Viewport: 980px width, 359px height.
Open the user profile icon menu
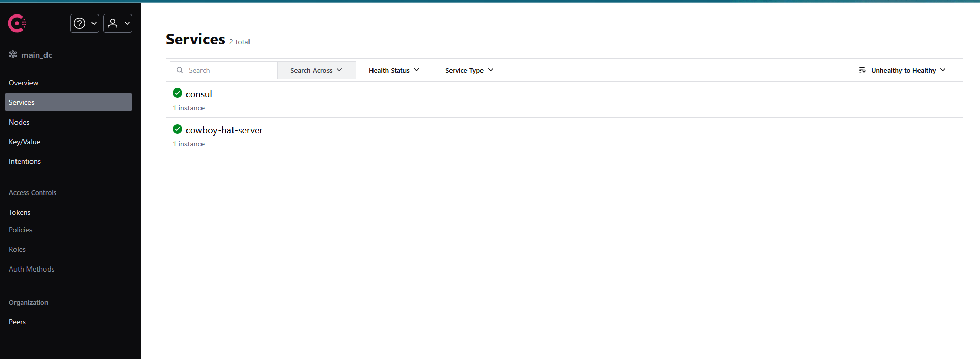pyautogui.click(x=118, y=23)
